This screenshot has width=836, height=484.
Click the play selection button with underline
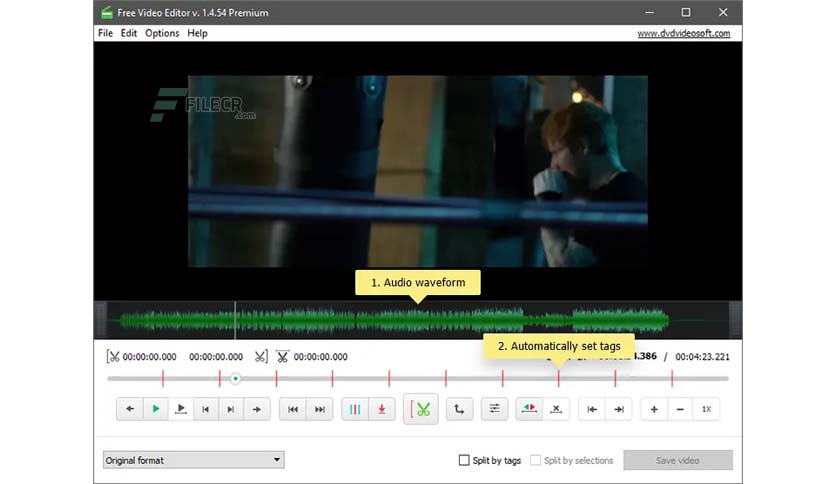[x=181, y=409]
